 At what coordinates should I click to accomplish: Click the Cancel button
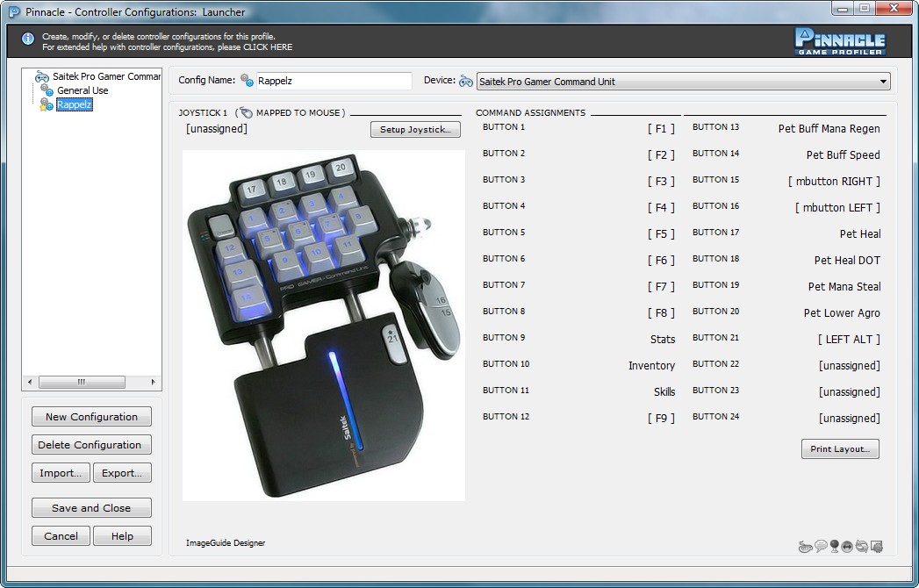click(x=61, y=536)
